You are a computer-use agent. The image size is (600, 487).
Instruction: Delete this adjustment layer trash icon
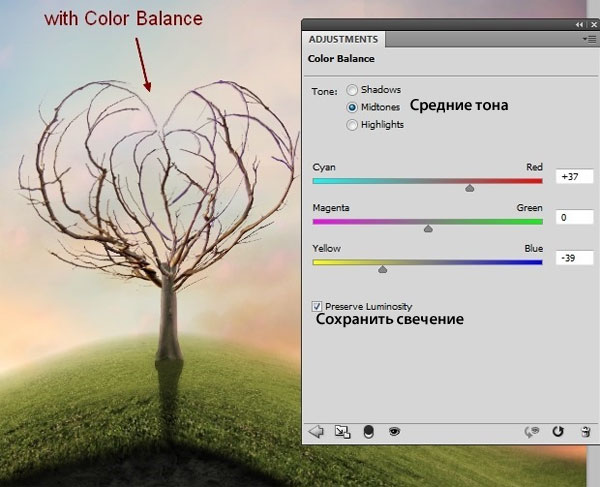point(585,432)
